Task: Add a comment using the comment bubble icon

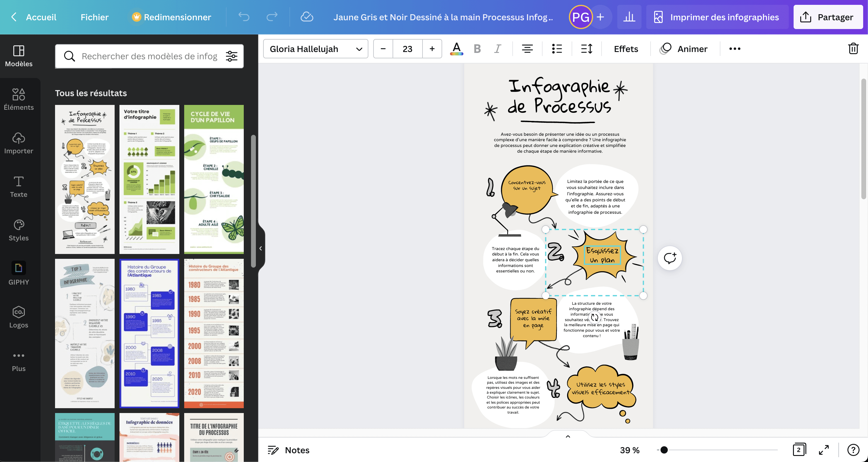Action: [670, 258]
